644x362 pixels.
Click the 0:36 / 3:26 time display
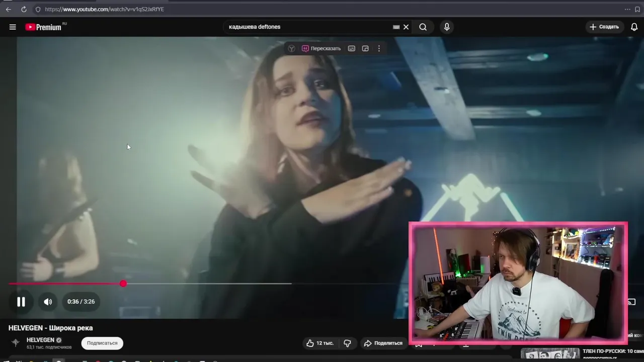point(81,302)
